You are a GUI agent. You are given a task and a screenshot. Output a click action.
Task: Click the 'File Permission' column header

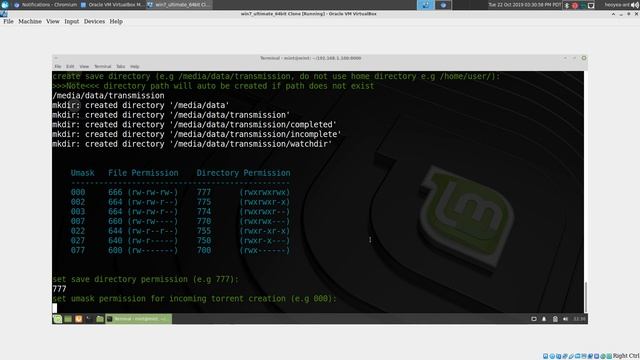[x=143, y=173]
